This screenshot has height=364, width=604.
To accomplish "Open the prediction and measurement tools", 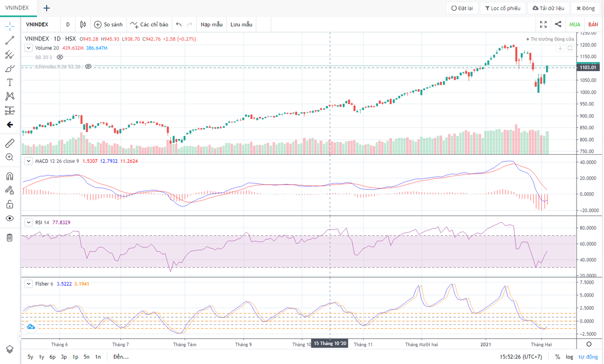I will 9,110.
